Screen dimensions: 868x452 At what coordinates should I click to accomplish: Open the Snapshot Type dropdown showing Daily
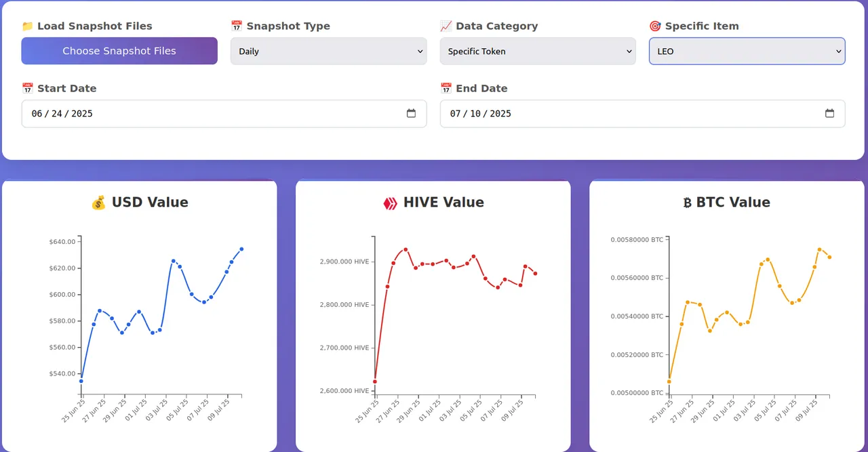(329, 51)
